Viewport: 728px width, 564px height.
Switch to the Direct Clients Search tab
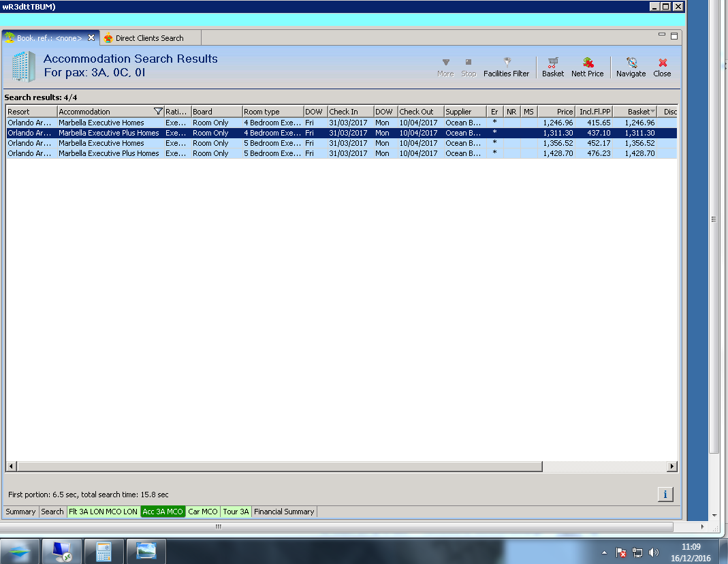click(150, 38)
